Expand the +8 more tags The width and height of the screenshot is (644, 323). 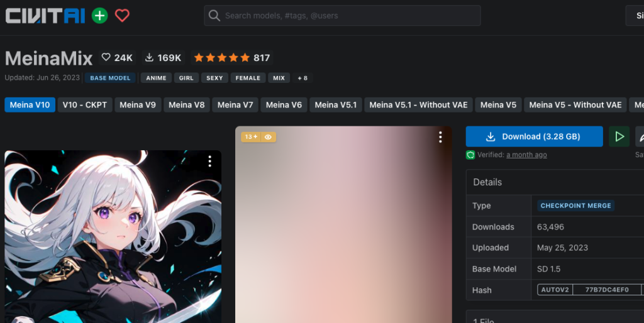pyautogui.click(x=303, y=78)
